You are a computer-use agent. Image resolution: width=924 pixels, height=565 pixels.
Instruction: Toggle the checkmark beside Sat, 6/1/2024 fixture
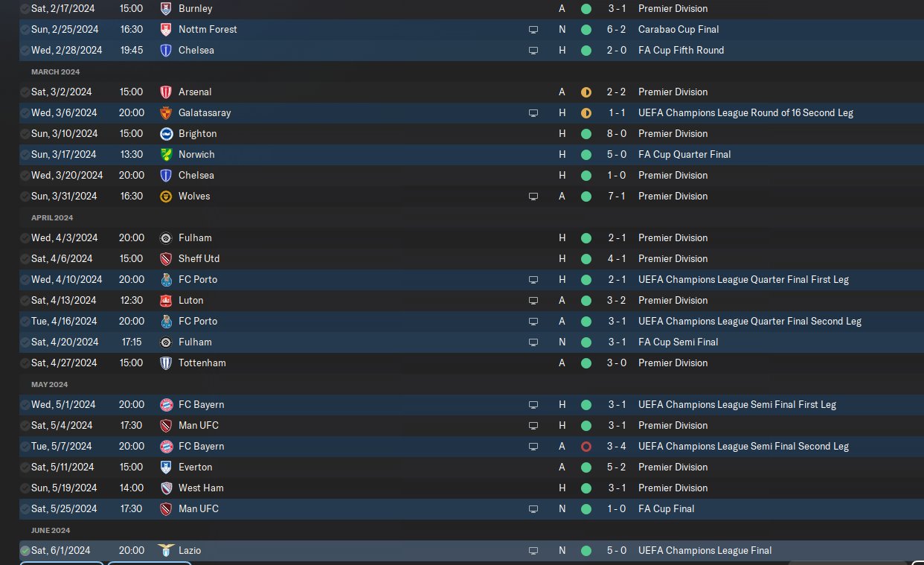(25, 551)
